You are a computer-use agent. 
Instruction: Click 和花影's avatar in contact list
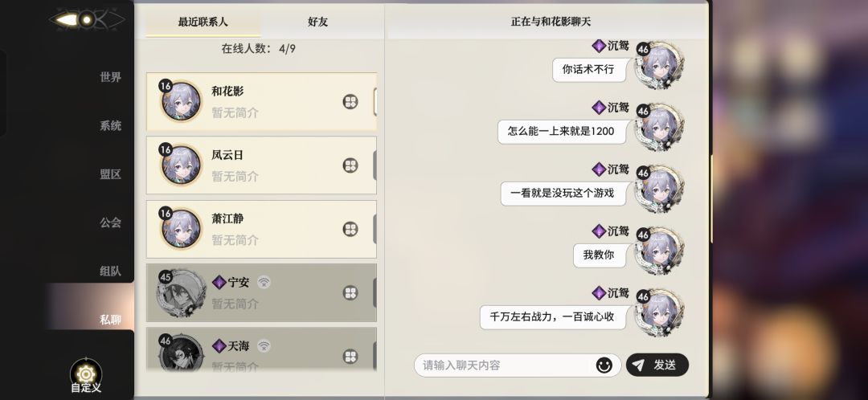[x=181, y=101]
